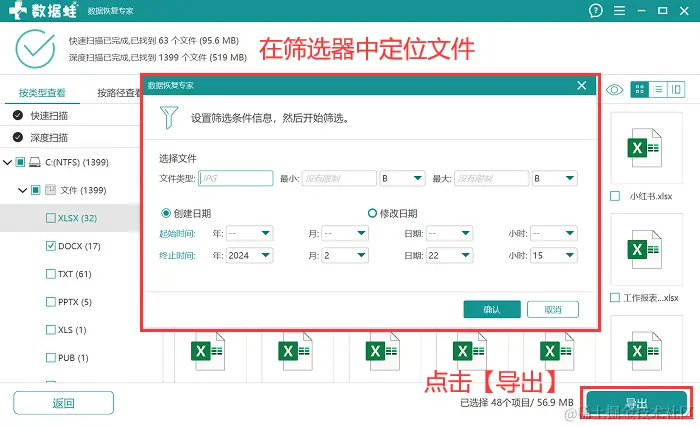This screenshot has height=427, width=700.
Task: Open the 最小 size unit dropdown
Action: click(402, 178)
